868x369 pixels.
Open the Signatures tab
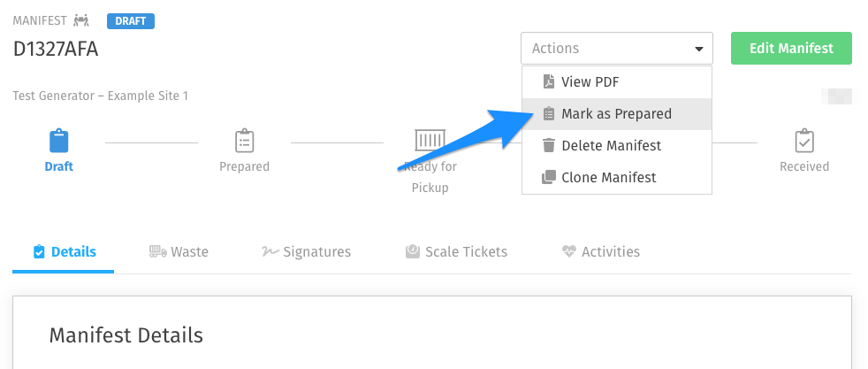tap(306, 252)
